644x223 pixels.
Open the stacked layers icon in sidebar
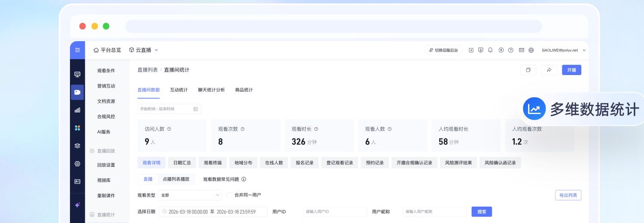point(77,146)
